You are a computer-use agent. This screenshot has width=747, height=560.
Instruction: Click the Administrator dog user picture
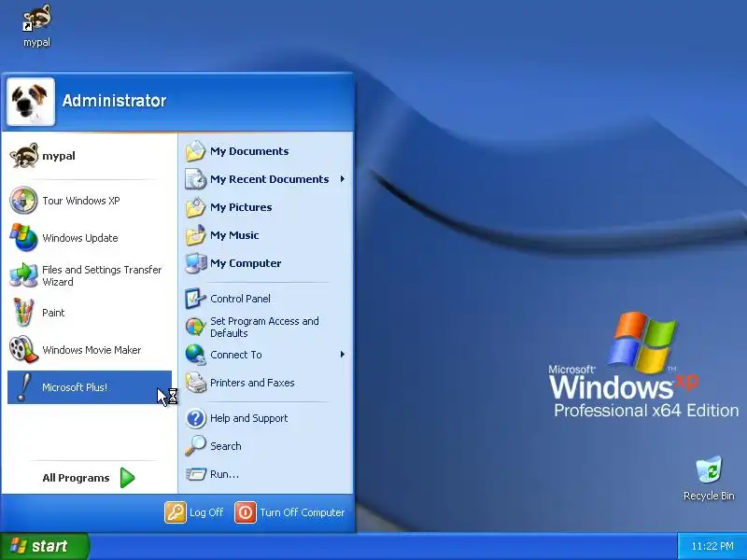point(31,102)
